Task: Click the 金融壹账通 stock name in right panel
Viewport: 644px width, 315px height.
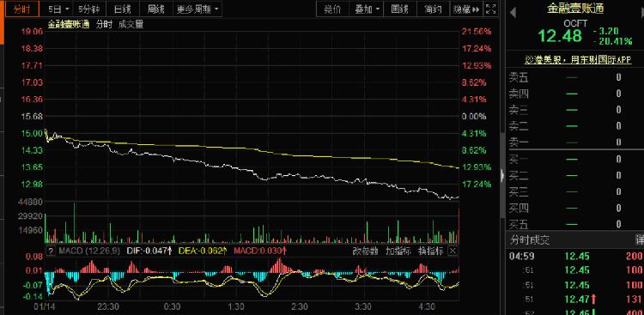Action: pos(575,9)
